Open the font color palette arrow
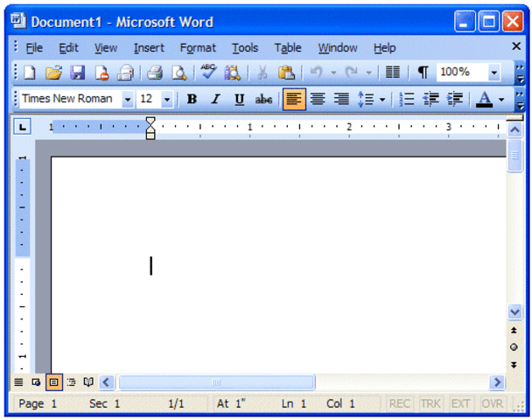The image size is (532, 420). point(501,100)
